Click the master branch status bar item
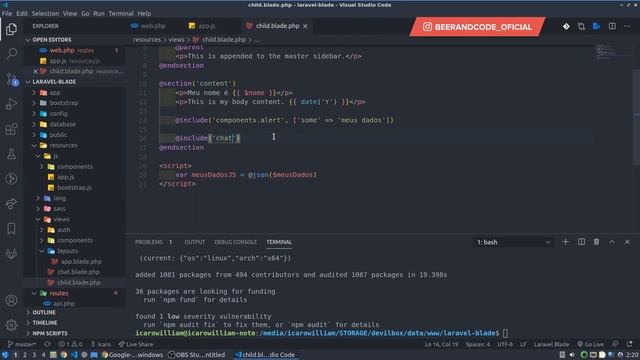 pyautogui.click(x=22, y=344)
